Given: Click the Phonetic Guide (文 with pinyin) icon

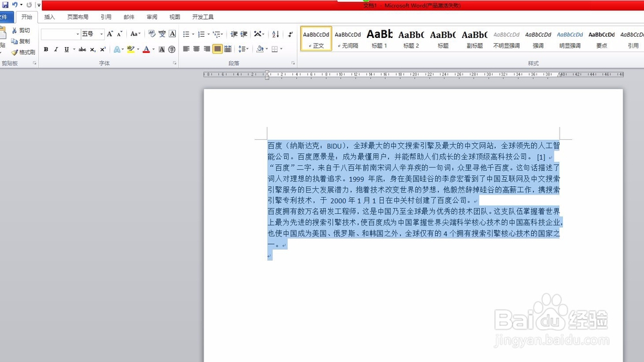Looking at the screenshot, I should pyautogui.click(x=162, y=33).
